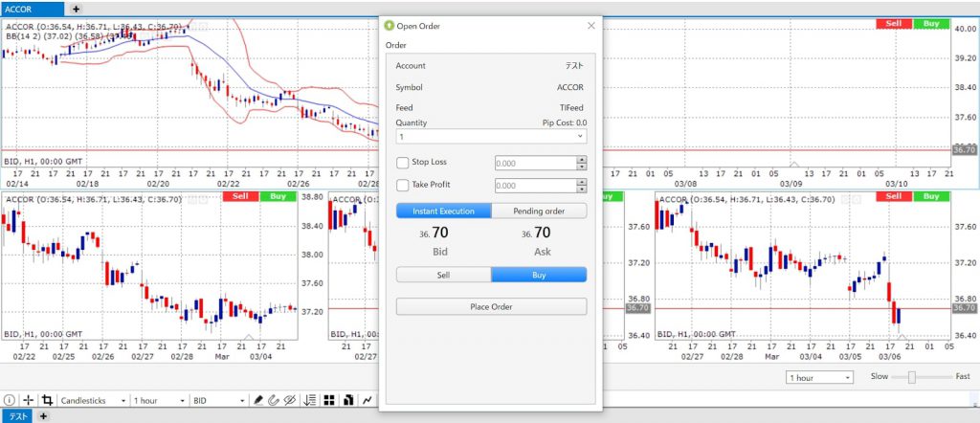Enable the Take Profit checkbox
Screen dimensions: 980x423
coord(403,186)
